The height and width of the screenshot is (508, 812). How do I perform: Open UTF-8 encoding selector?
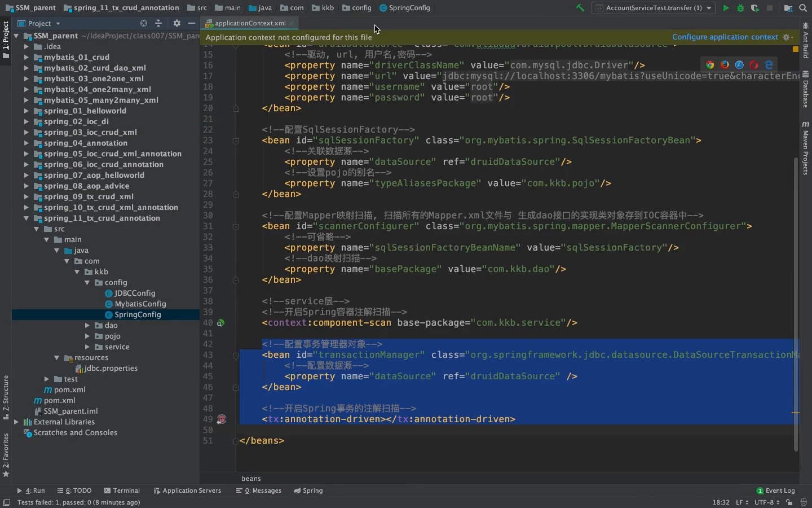[767, 502]
